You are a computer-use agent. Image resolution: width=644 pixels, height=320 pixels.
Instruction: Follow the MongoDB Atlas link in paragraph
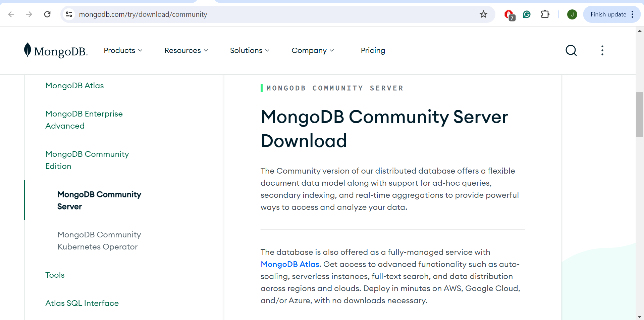point(290,264)
